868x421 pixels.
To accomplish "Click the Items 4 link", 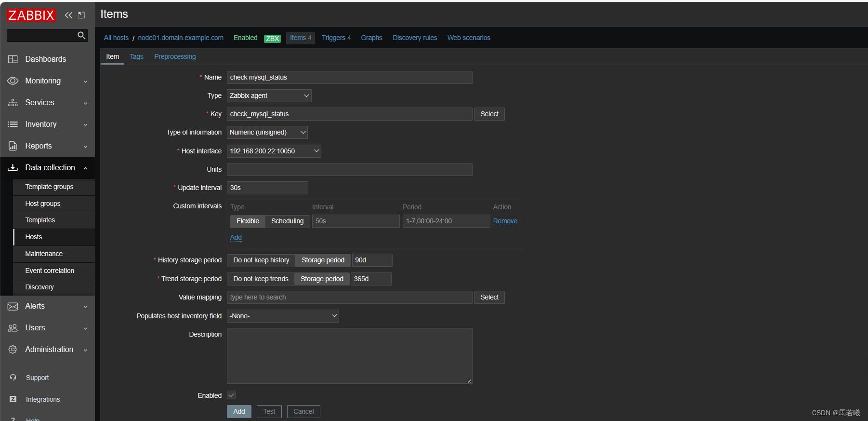I will click(x=301, y=38).
